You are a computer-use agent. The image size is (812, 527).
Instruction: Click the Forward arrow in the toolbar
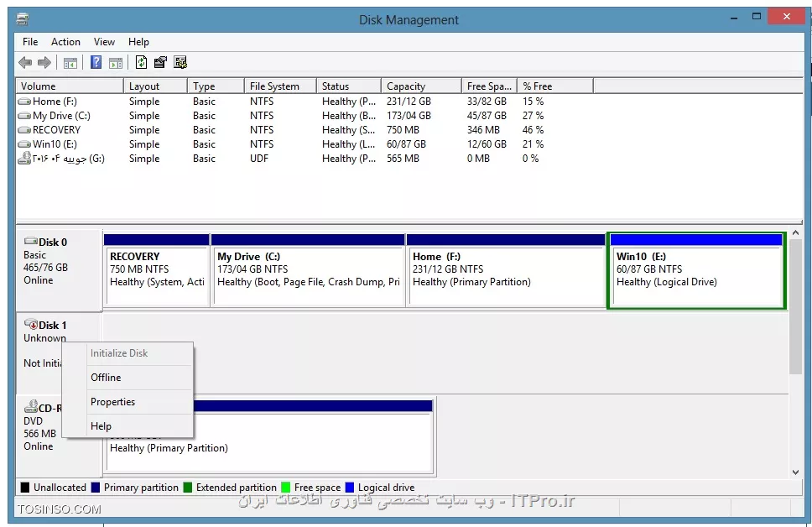point(44,63)
